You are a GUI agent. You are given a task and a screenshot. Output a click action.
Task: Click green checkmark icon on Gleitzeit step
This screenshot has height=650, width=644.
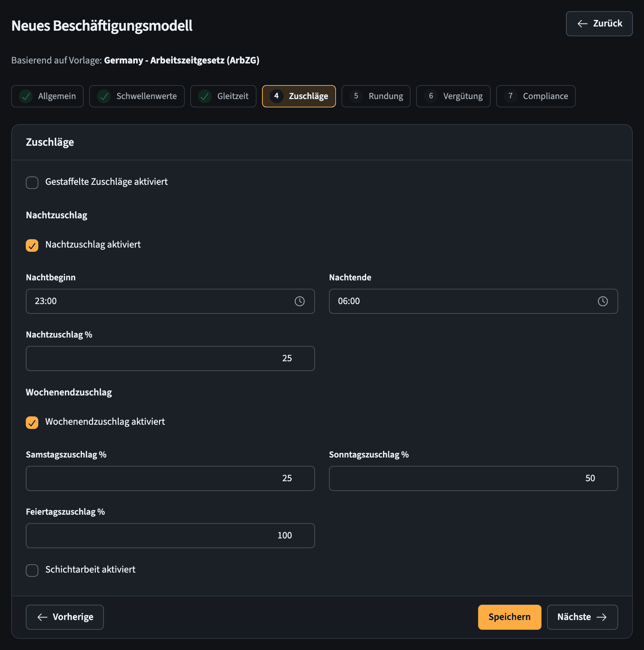coord(205,96)
